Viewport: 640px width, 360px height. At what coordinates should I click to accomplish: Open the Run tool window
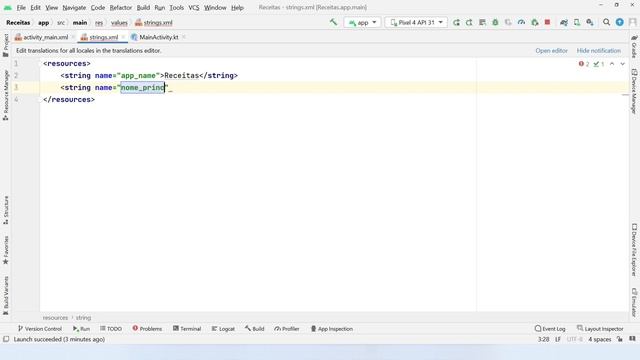click(x=81, y=329)
